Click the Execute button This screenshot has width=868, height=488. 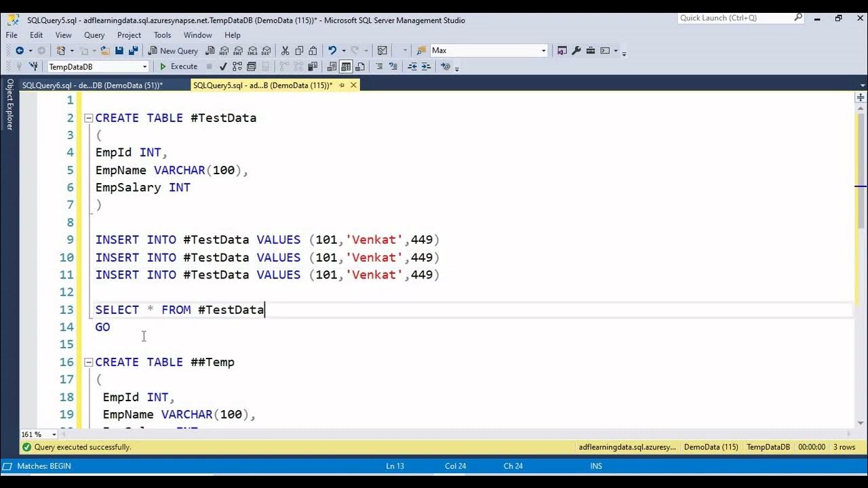(x=178, y=66)
